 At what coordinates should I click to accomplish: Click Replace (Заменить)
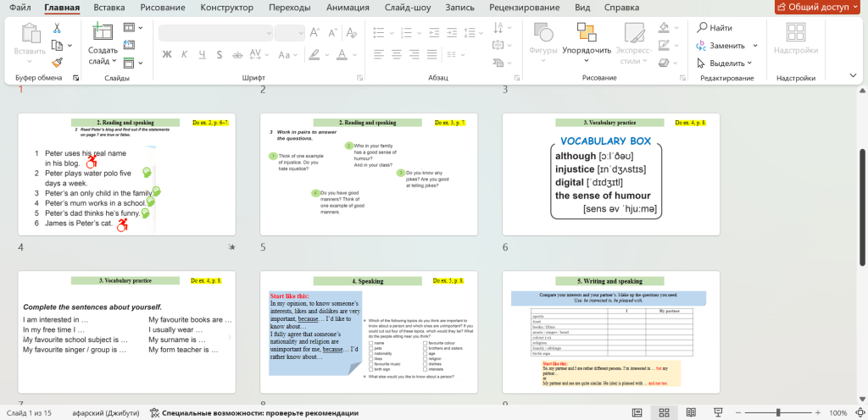pyautogui.click(x=726, y=46)
